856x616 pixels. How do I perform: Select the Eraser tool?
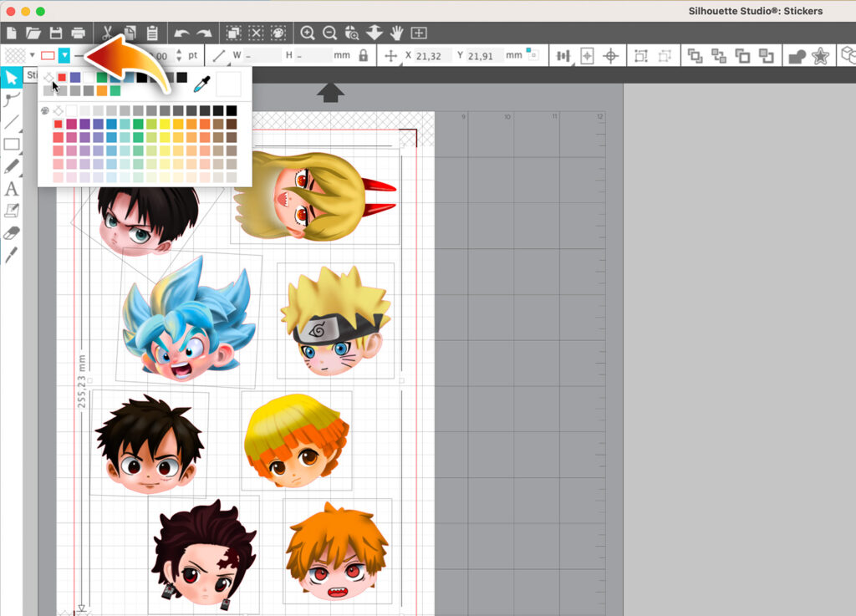click(x=11, y=233)
